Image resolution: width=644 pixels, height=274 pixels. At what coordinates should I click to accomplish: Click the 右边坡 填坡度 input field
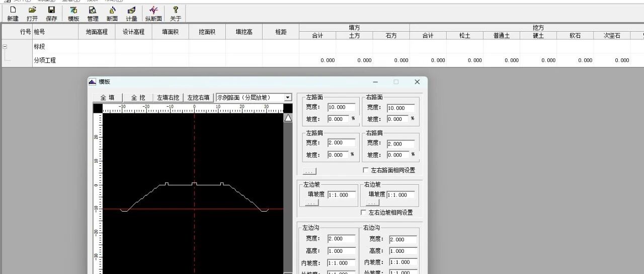click(401, 195)
